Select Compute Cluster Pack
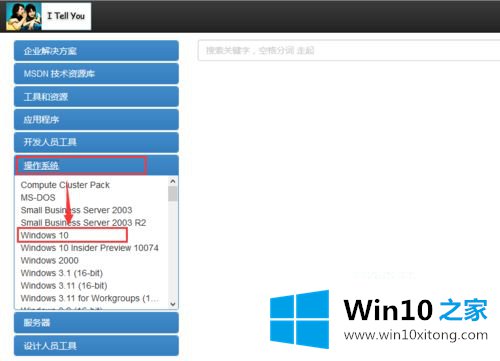The width and height of the screenshot is (500, 361). tap(65, 185)
